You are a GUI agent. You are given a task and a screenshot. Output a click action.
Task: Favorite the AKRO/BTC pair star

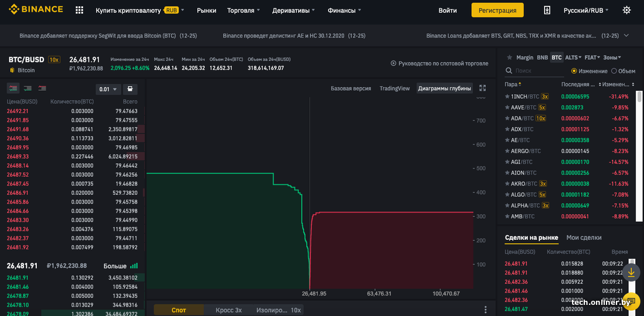click(507, 183)
